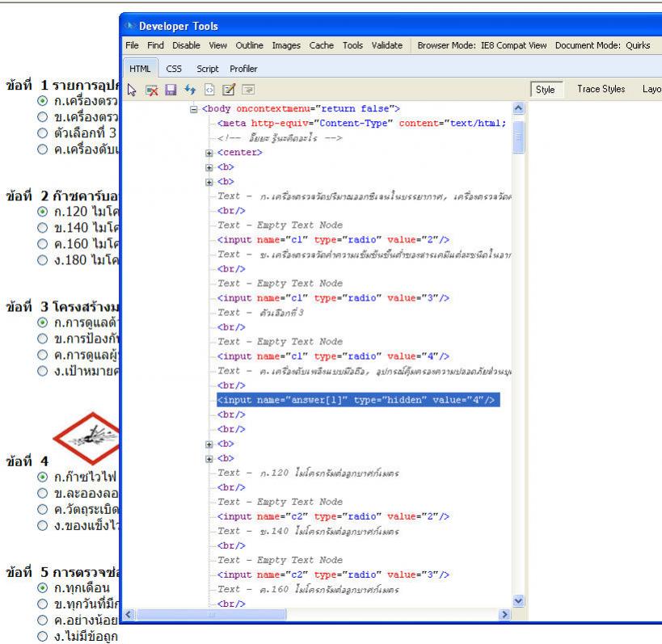Open Browser Mode IE8 Compat View menu

point(482,45)
